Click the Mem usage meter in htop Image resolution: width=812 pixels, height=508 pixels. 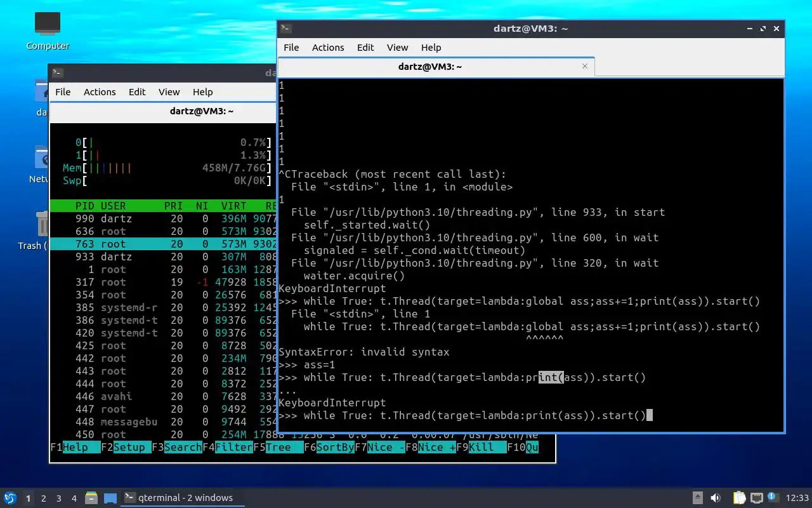[x=167, y=168]
